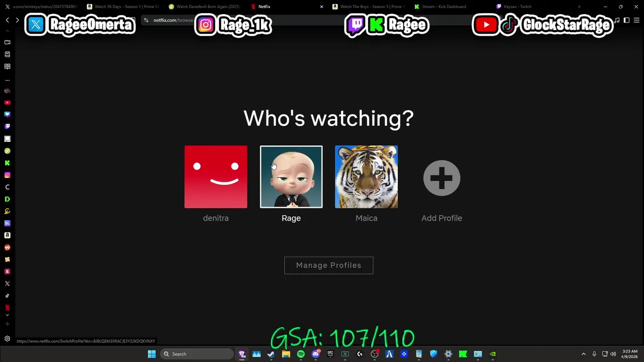Open Discord from the taskbar
Screen dimensions: 644x362
point(315,354)
